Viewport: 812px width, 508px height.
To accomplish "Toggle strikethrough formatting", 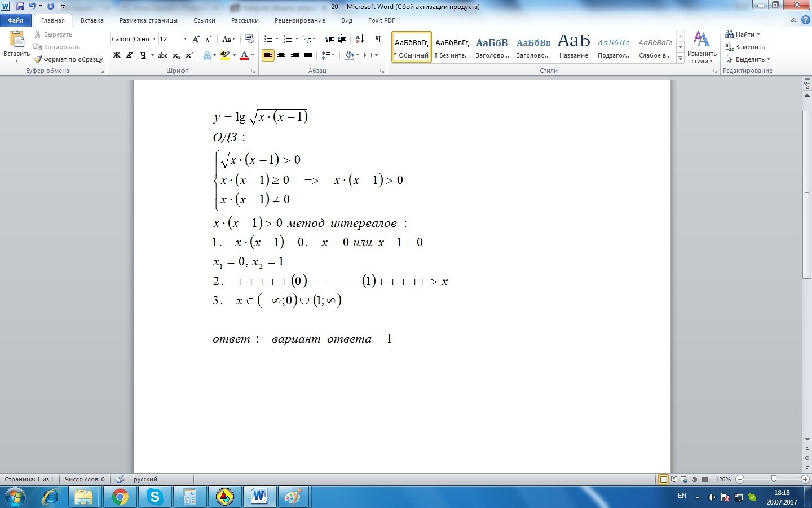I will click(163, 55).
